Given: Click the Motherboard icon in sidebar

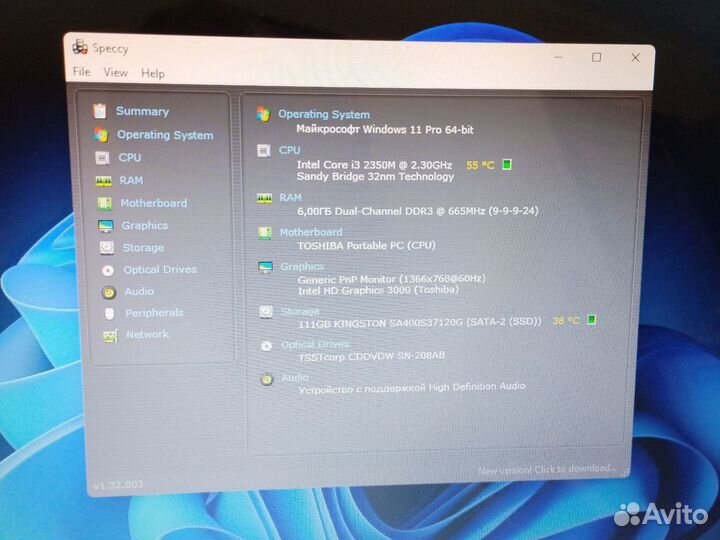Looking at the screenshot, I should pos(104,203).
